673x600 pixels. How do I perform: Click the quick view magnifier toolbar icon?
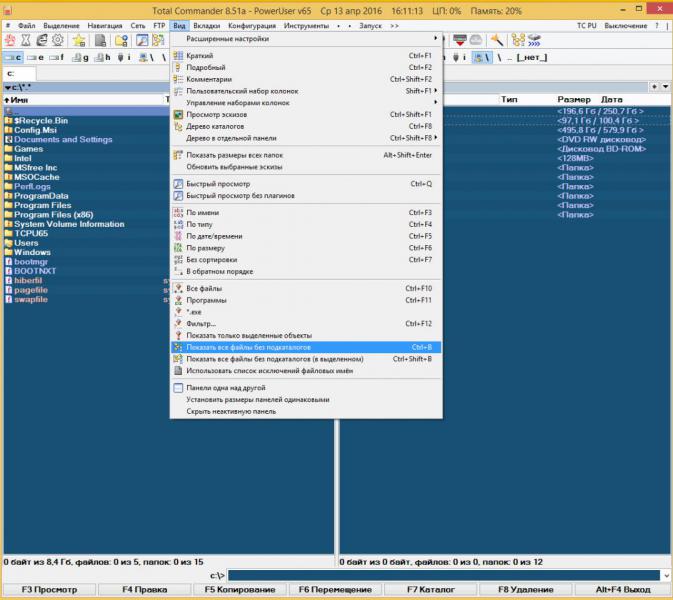142,40
